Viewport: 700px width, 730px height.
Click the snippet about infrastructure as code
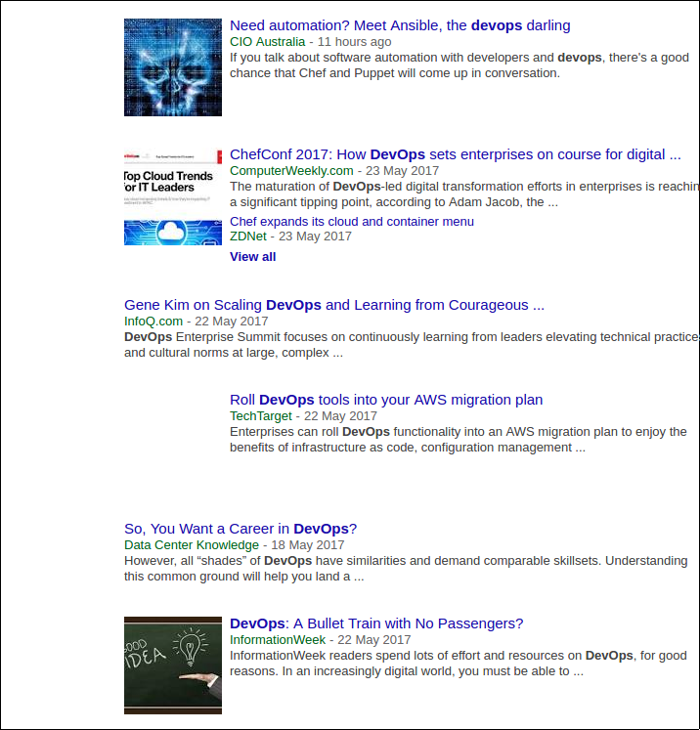[459, 440]
